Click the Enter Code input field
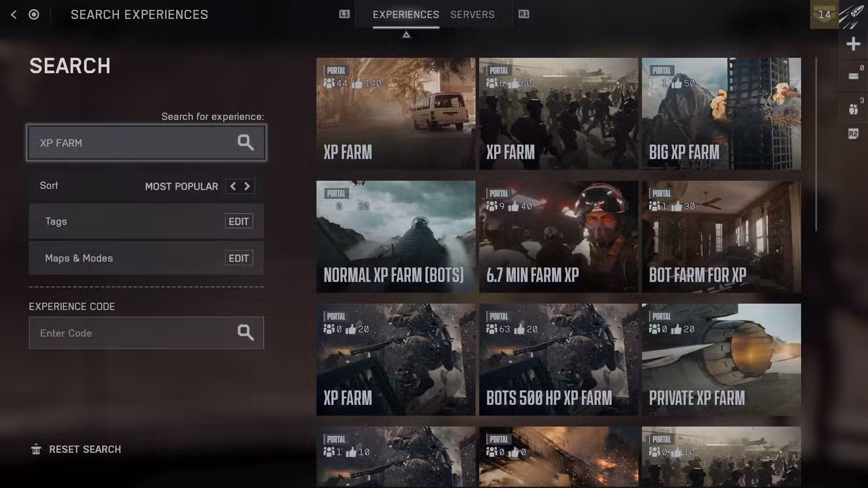 (x=132, y=333)
